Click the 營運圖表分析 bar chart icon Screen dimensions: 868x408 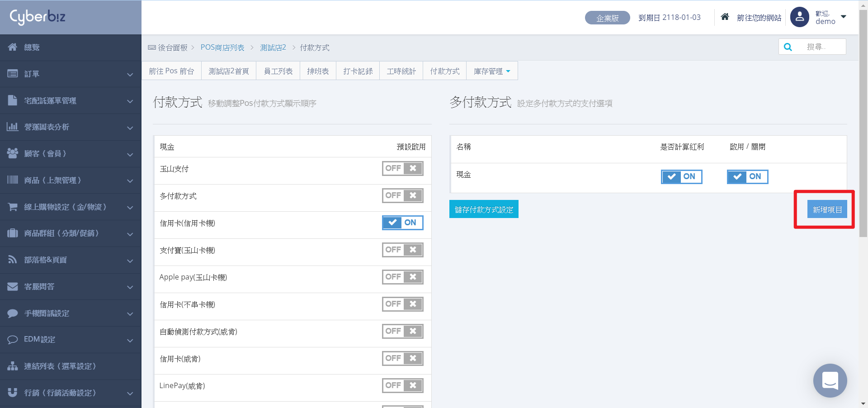pyautogui.click(x=13, y=127)
